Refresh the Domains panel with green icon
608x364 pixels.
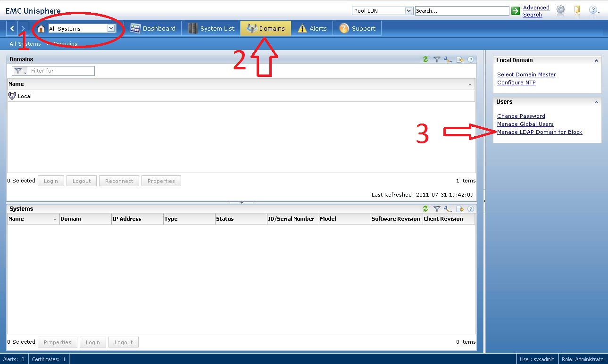(x=425, y=59)
